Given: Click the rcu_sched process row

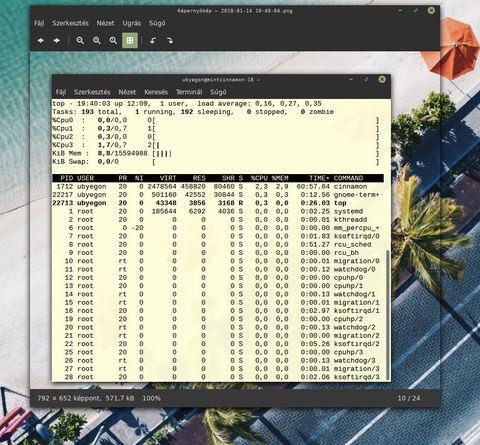Looking at the screenshot, I should tap(218, 245).
